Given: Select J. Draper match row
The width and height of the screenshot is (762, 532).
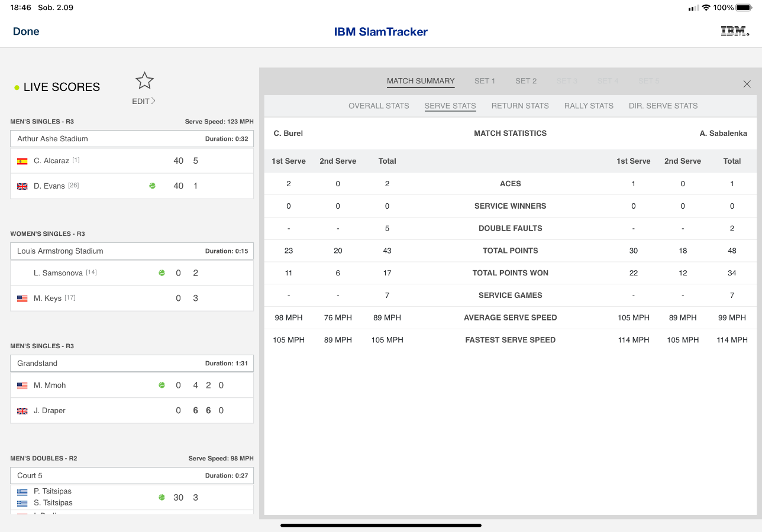Looking at the screenshot, I should (132, 410).
